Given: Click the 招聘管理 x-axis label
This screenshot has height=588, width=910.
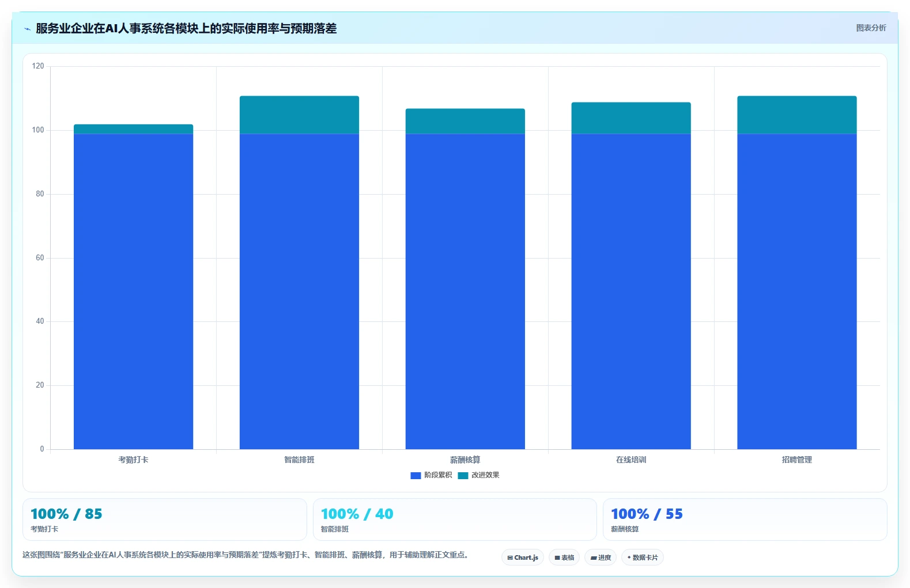Looking at the screenshot, I should (797, 460).
